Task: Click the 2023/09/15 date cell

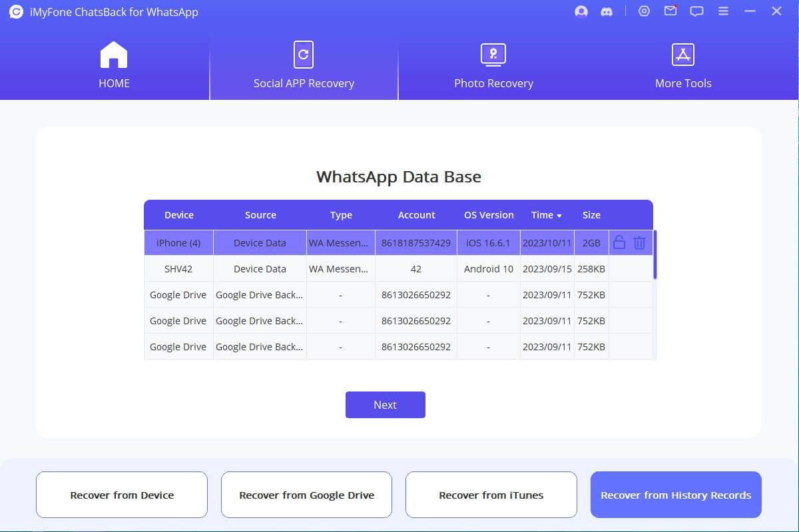Action: pos(547,269)
